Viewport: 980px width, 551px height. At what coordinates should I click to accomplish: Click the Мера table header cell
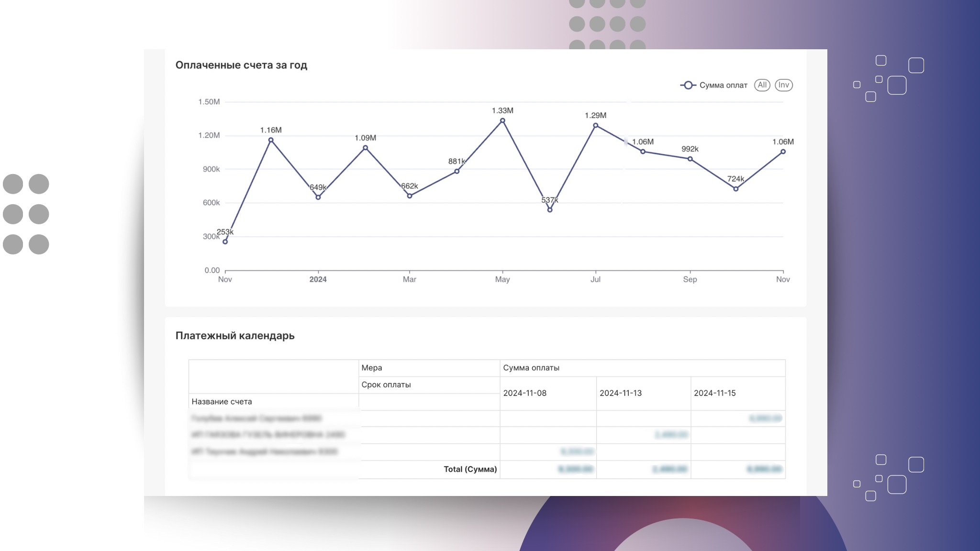[x=372, y=368]
